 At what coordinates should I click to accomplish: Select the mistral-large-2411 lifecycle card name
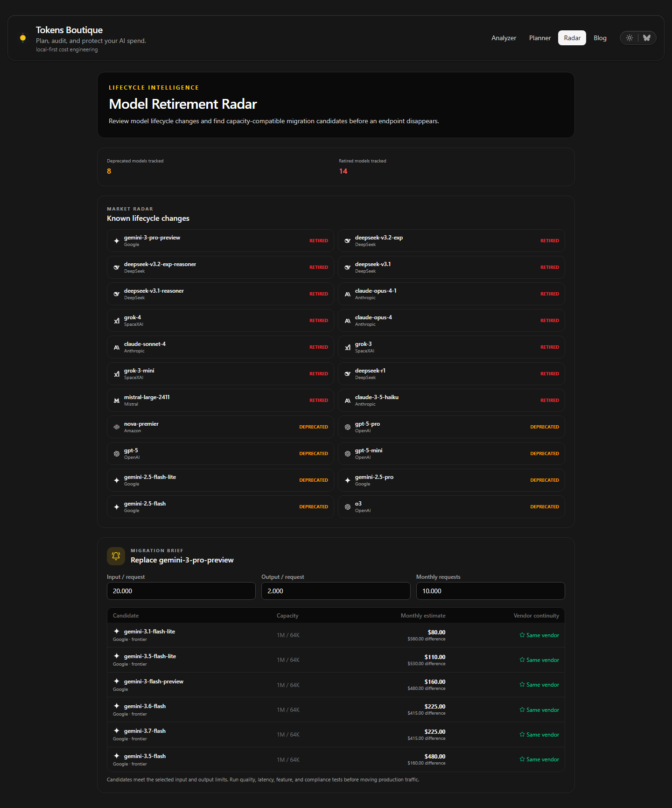[x=147, y=397]
